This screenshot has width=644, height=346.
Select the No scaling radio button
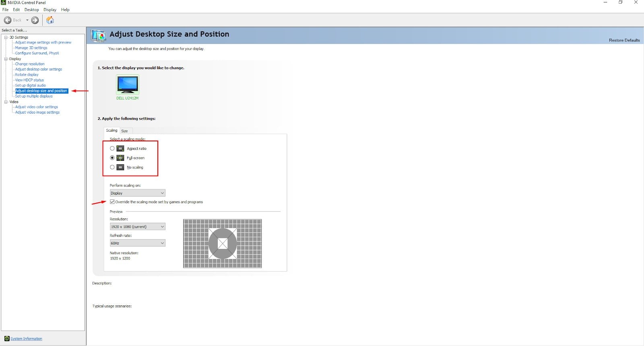pyautogui.click(x=112, y=167)
